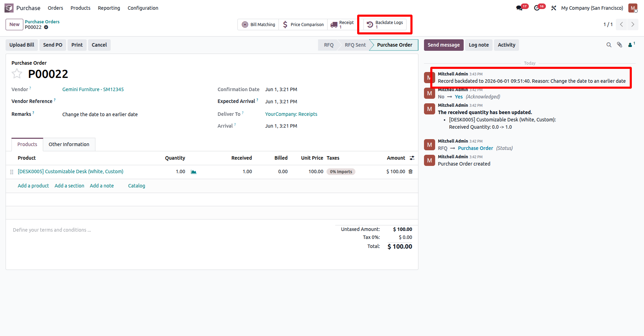Go back to the Purchase Orders breadcrumb
The image size is (644, 336).
pyautogui.click(x=42, y=22)
